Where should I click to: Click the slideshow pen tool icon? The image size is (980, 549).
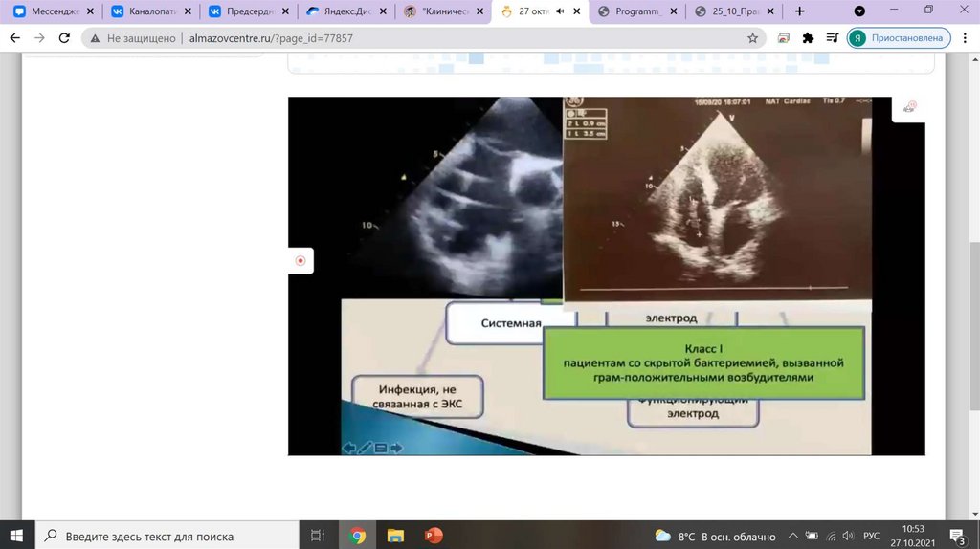click(x=365, y=447)
